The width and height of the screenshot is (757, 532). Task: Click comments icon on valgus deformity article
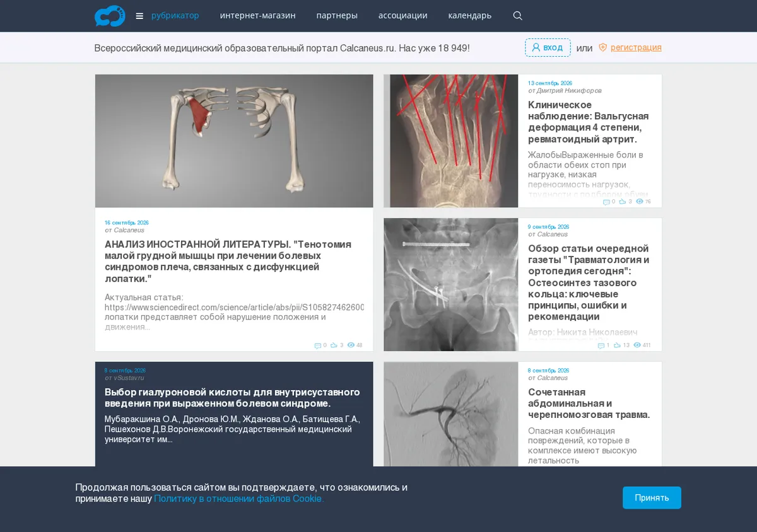click(606, 202)
